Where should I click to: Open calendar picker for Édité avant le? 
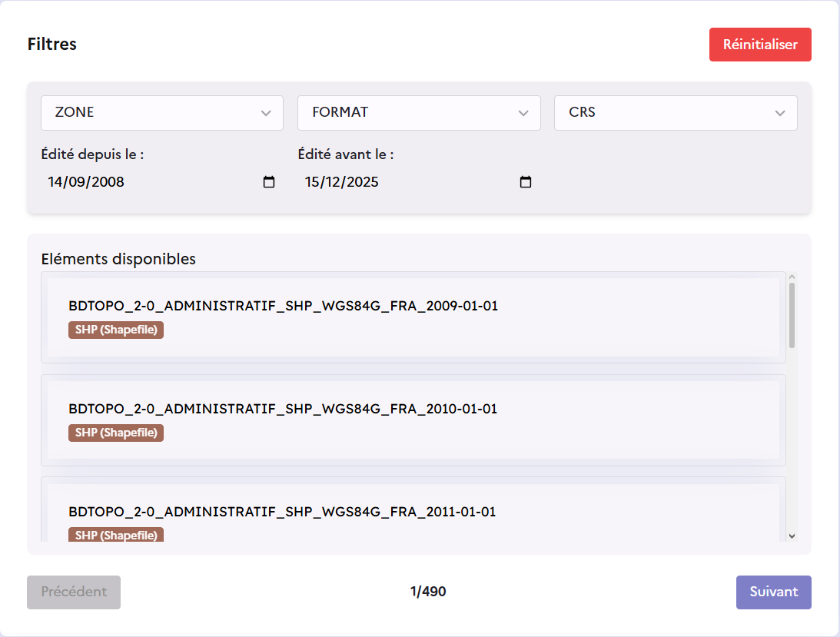[x=526, y=183]
